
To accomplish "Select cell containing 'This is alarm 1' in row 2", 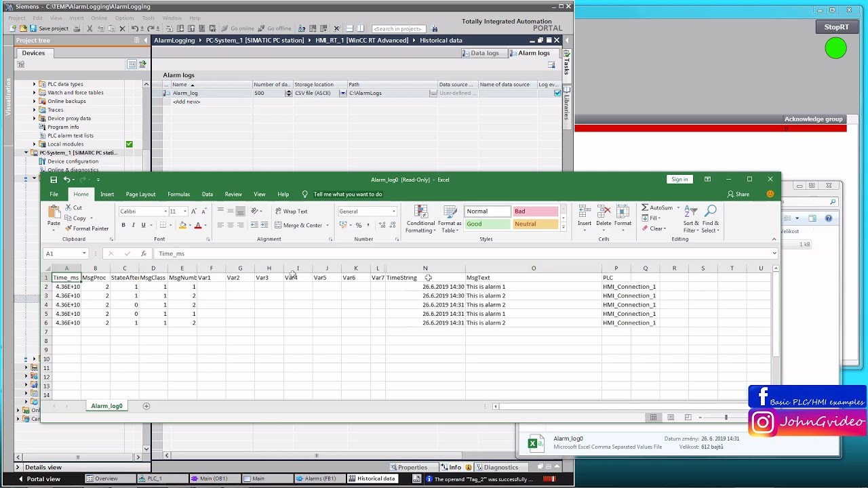I will pos(533,287).
